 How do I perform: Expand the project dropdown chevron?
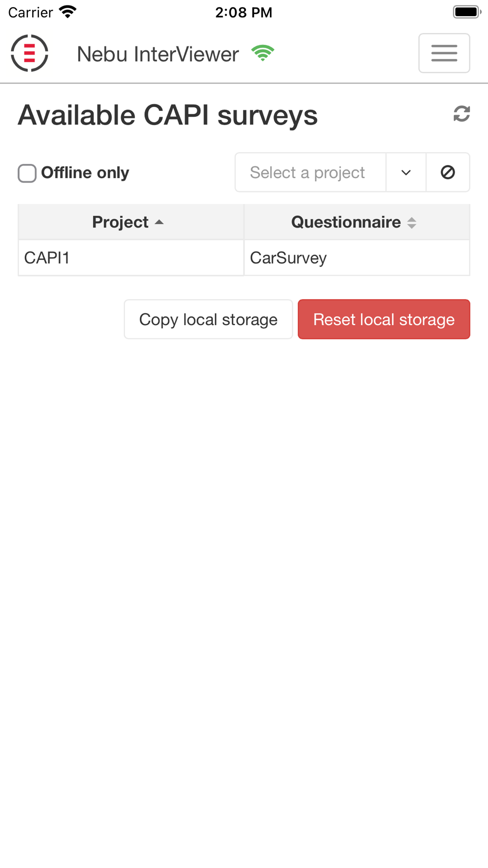coord(406,172)
